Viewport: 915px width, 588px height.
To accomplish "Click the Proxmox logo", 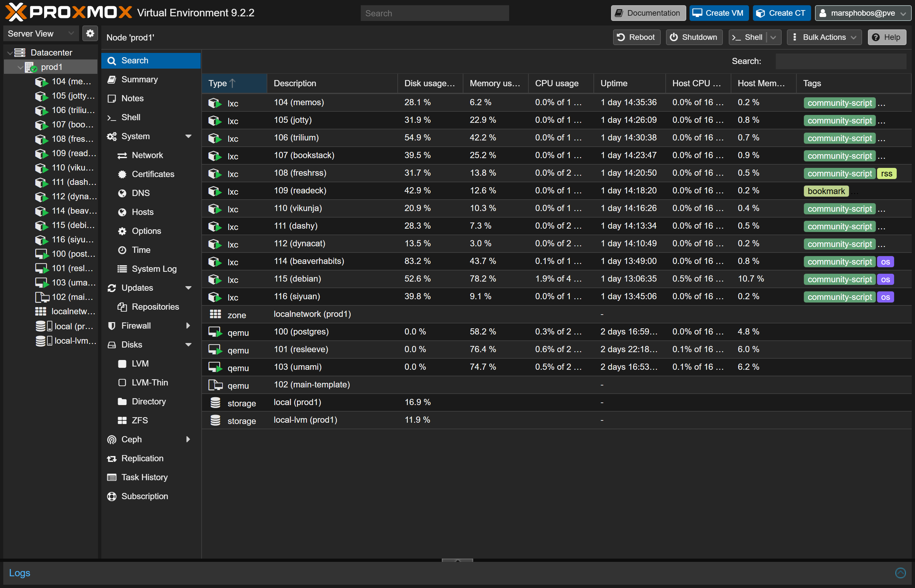I will 69,12.
